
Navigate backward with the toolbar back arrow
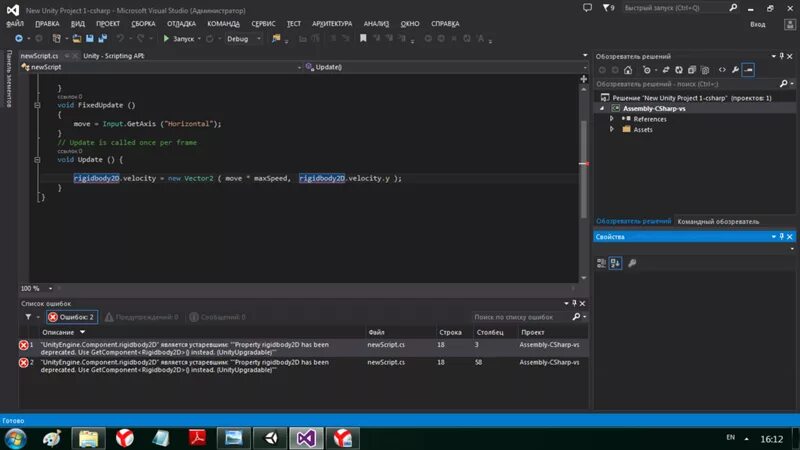pos(19,39)
